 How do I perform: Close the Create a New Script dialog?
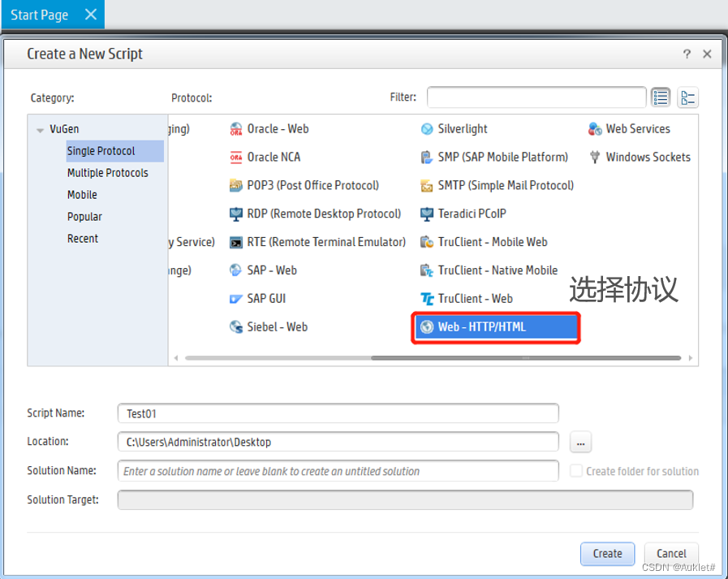tap(707, 54)
